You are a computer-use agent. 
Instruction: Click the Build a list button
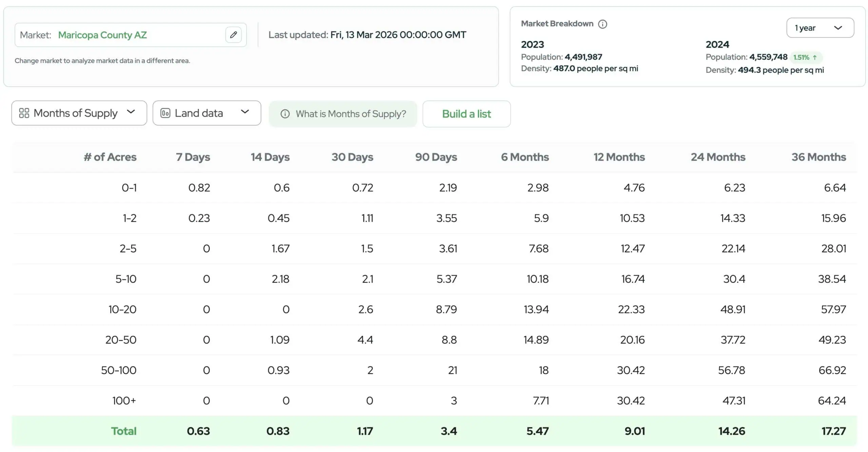(x=466, y=114)
